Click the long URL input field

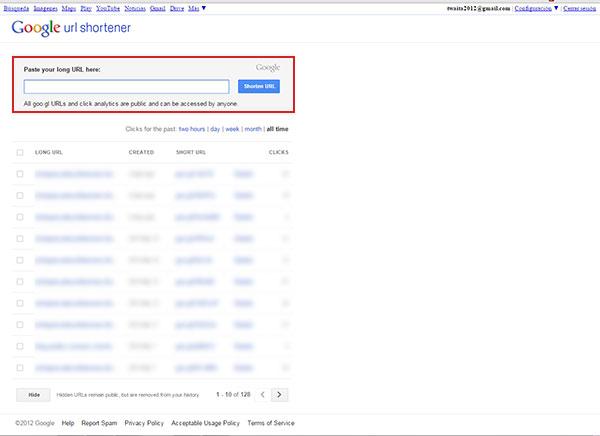tap(126, 87)
